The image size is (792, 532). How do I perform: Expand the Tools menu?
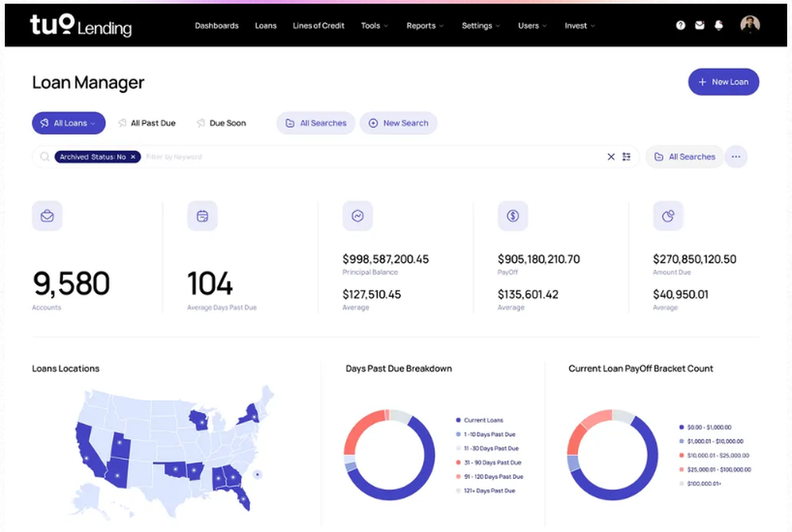point(375,26)
